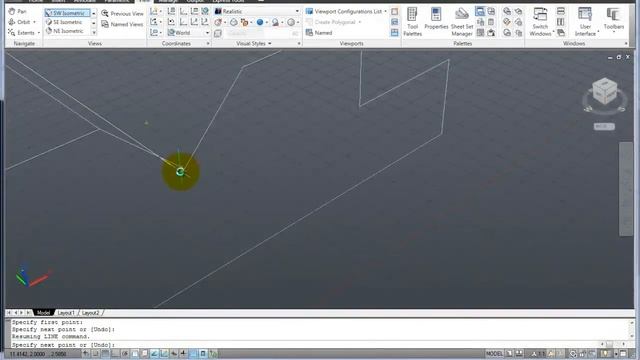Click Previous View button
The height and width of the screenshot is (360, 640).
coord(122,13)
